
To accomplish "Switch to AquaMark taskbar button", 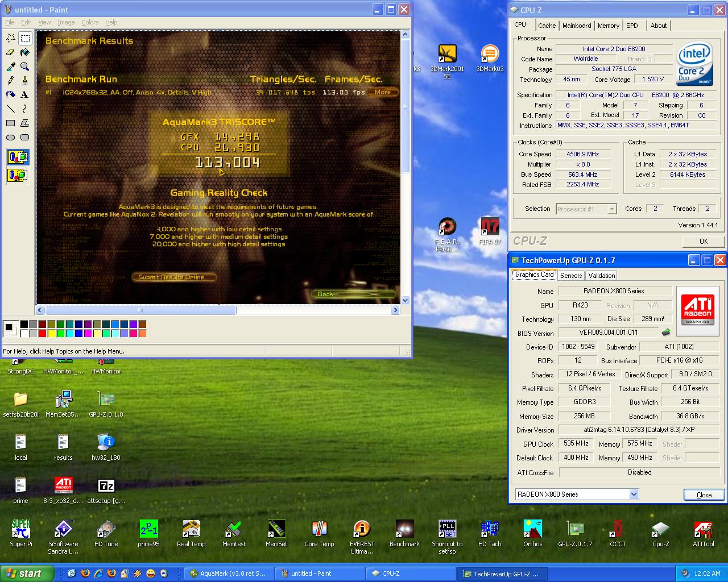I will (230, 573).
